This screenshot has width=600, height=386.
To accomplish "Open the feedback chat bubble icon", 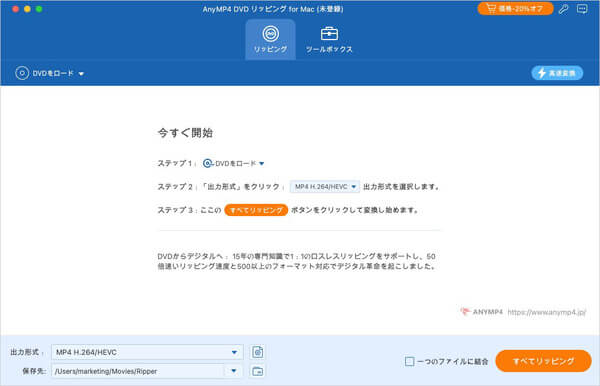I will [582, 9].
